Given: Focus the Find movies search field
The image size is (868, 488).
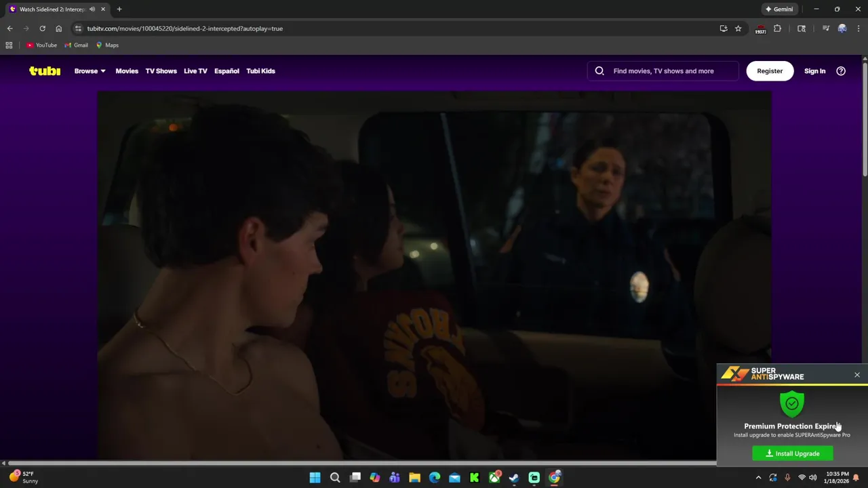Looking at the screenshot, I should 663,70.
